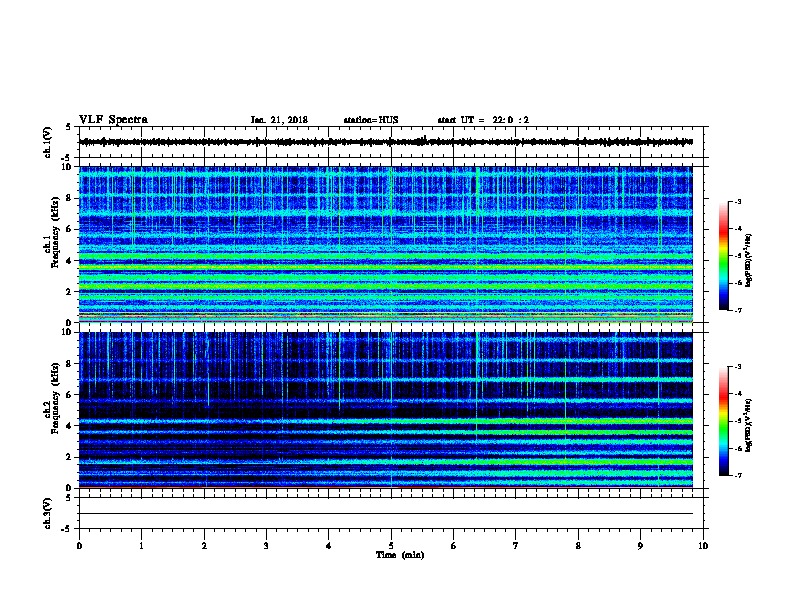This screenshot has width=792, height=612.
Task: Select the date text "Jan. 21, 2018"
Action: click(x=279, y=120)
